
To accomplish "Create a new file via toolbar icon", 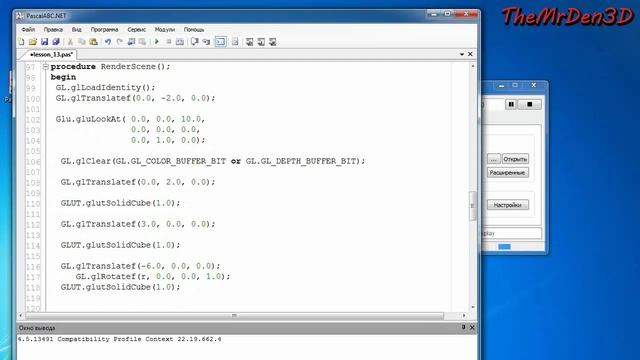I will coord(21,42).
